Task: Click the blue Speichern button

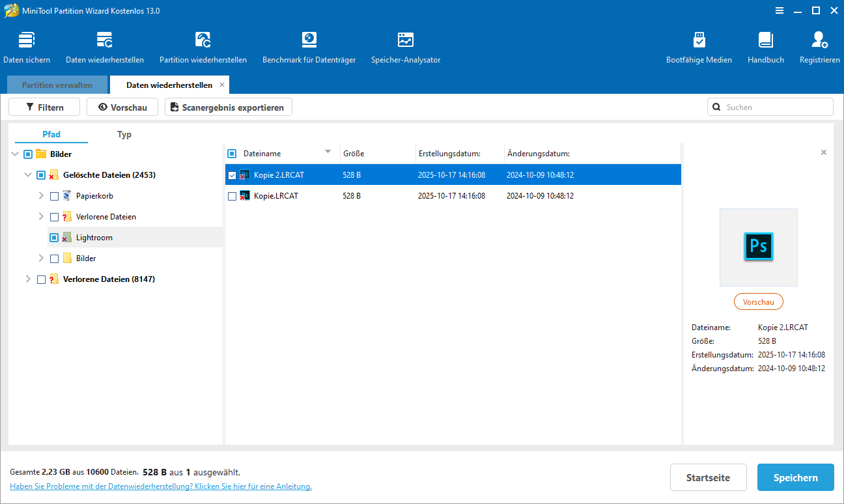Action: (x=795, y=477)
